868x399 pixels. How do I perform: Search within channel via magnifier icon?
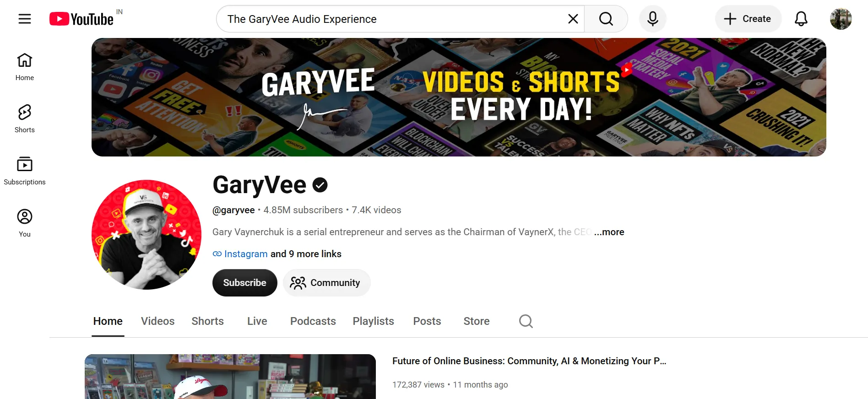[526, 321]
